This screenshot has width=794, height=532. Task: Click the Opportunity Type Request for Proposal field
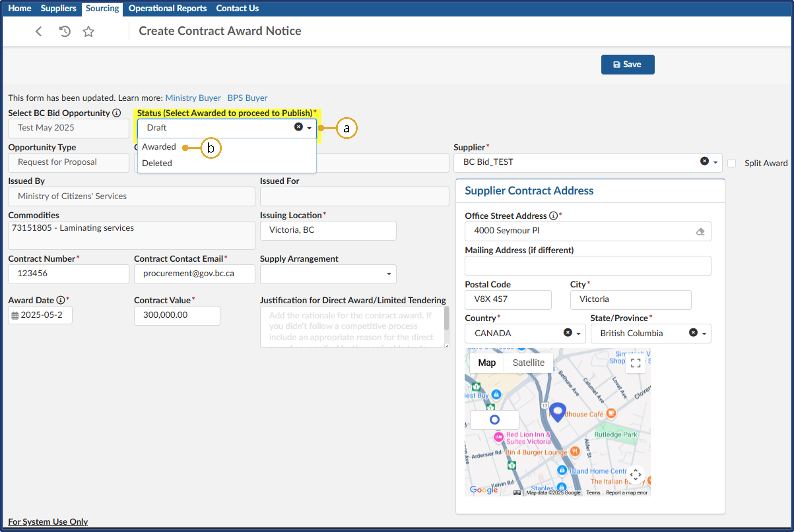point(69,163)
